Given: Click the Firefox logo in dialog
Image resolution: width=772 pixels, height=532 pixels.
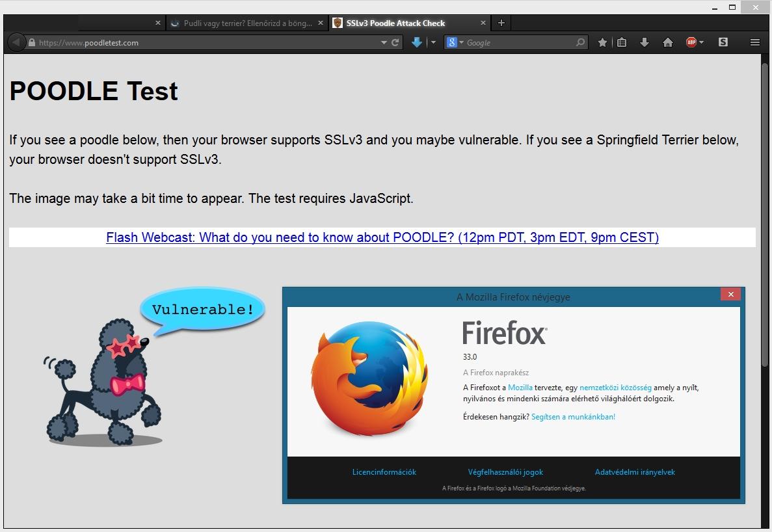Looking at the screenshot, I should 369,378.
